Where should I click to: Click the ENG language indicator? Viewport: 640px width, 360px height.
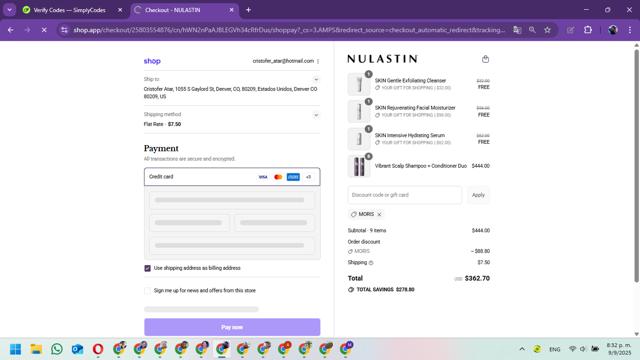click(x=554, y=349)
